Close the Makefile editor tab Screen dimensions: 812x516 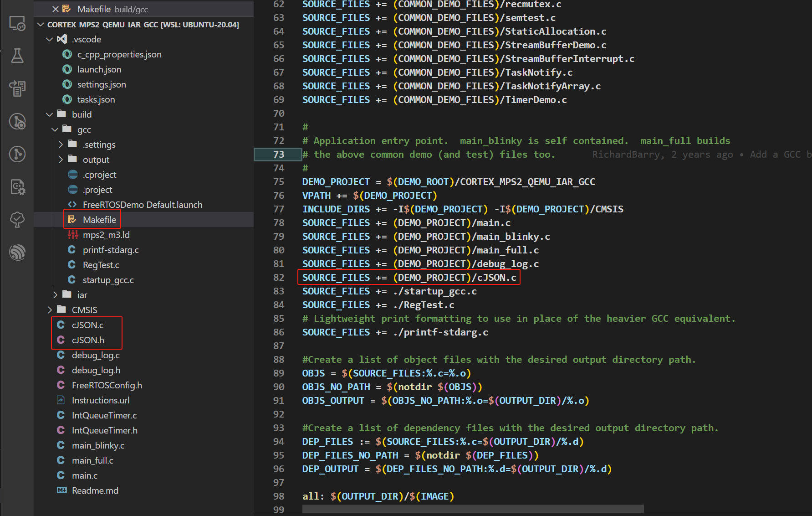click(56, 9)
